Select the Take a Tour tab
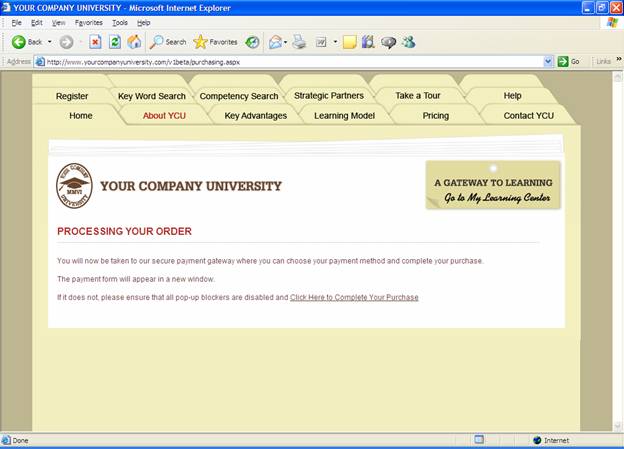The image size is (624, 449). [x=417, y=96]
